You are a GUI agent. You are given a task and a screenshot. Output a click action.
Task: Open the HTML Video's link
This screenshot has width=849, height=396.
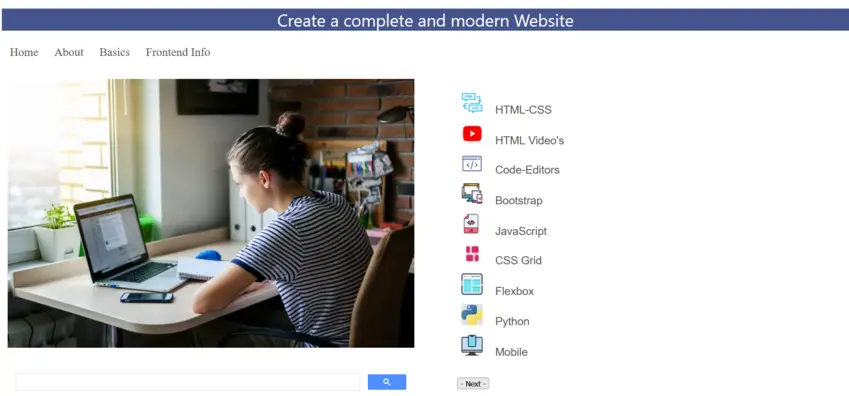(x=530, y=140)
